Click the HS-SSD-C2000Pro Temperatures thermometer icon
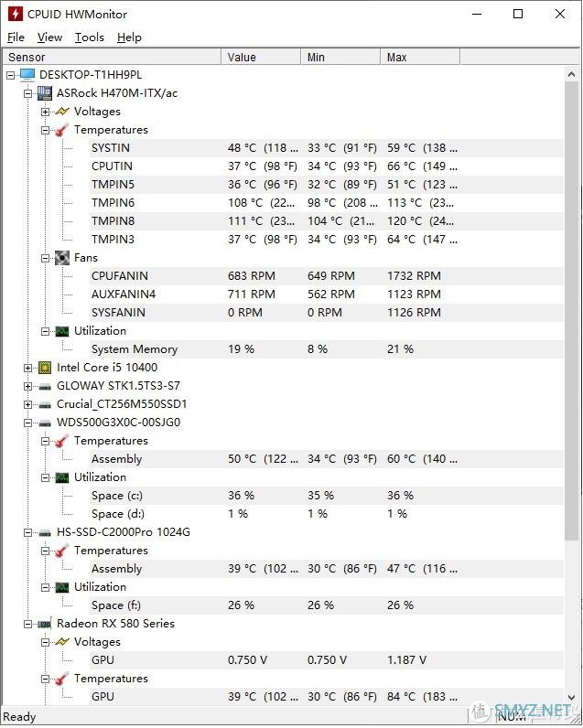This screenshot has width=583, height=728. click(x=62, y=551)
